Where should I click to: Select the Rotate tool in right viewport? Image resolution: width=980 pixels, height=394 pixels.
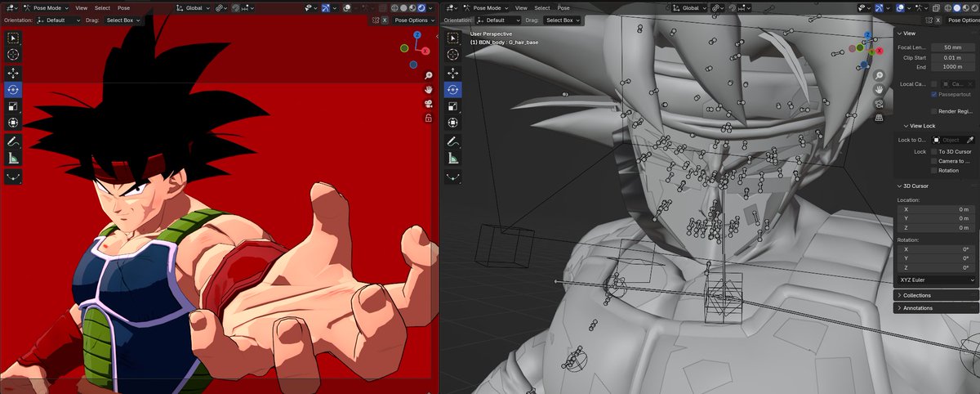click(453, 89)
